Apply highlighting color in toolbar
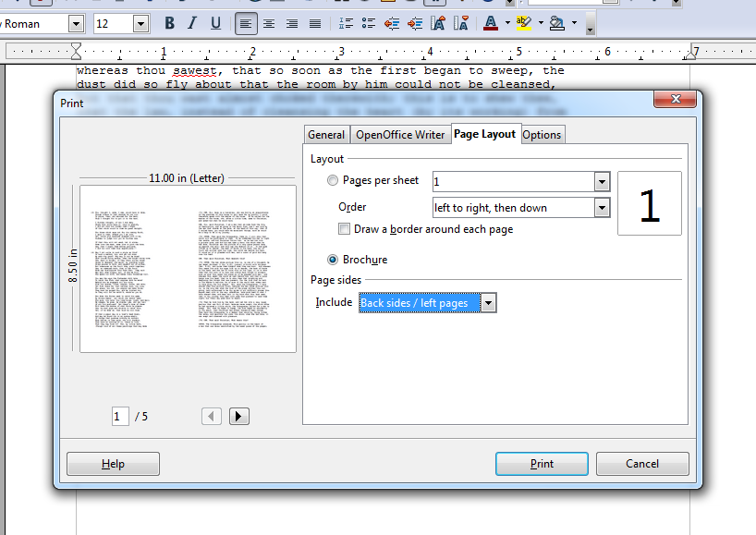 pyautogui.click(x=524, y=23)
